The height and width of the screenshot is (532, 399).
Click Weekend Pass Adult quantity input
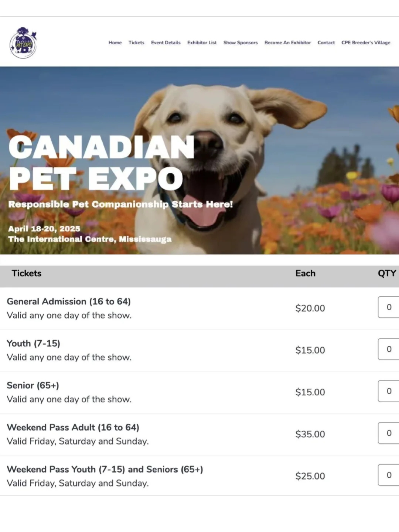(x=389, y=433)
